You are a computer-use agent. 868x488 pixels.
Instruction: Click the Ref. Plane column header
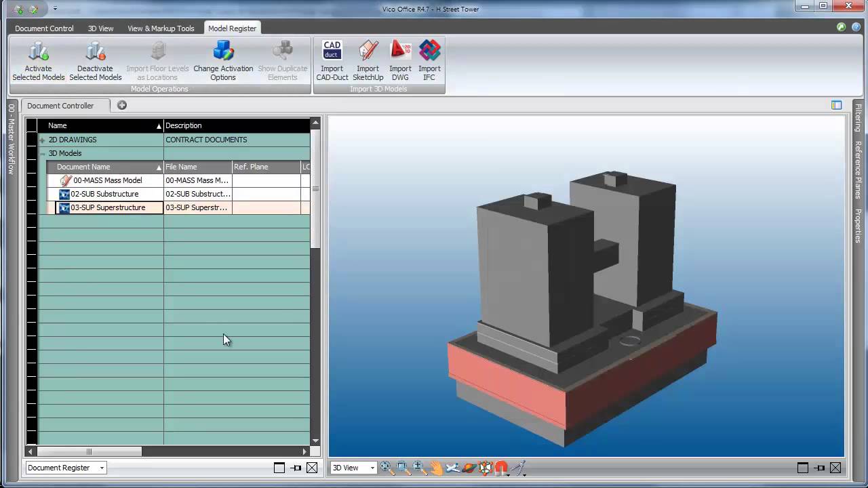tap(267, 167)
